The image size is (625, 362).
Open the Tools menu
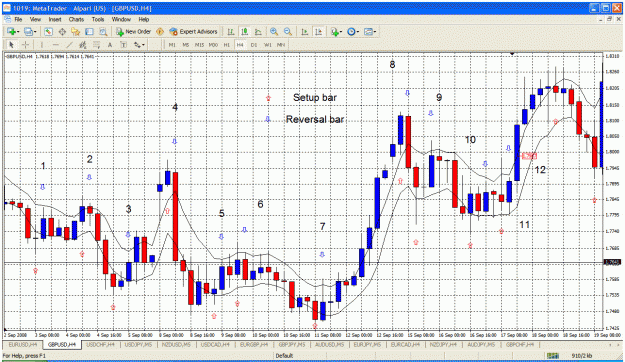coord(98,19)
